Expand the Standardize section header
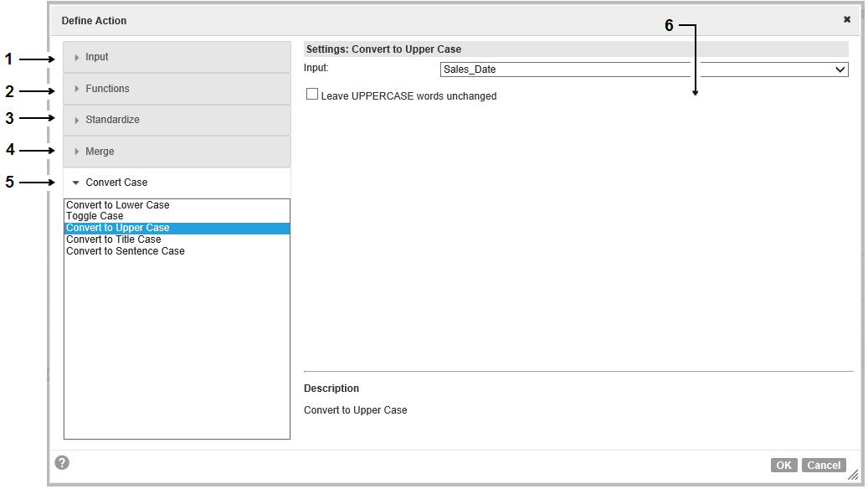Screen dimensions: 868x489 [177, 120]
